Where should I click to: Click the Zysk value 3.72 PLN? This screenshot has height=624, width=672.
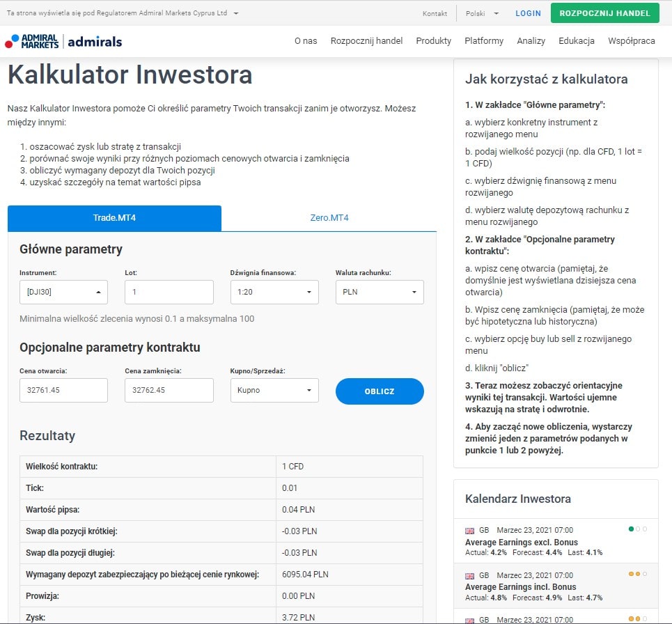coord(298,618)
